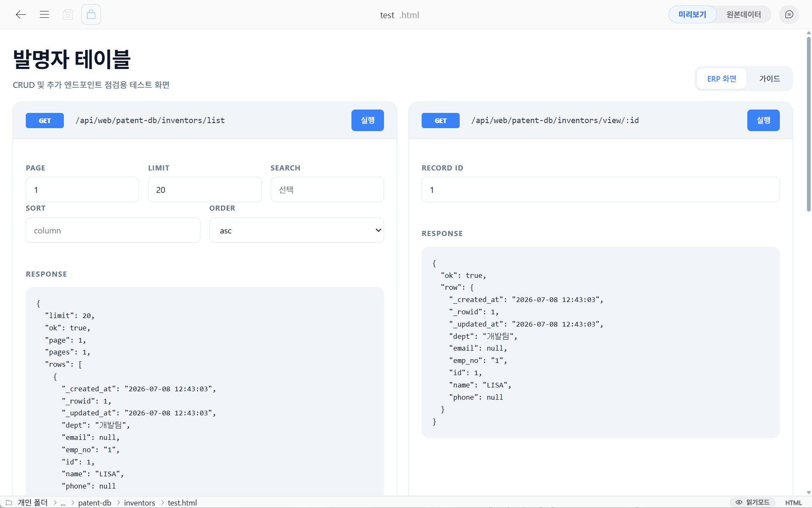Click "_rowid": 1 in view response
The image size is (812, 508).
point(474,312)
